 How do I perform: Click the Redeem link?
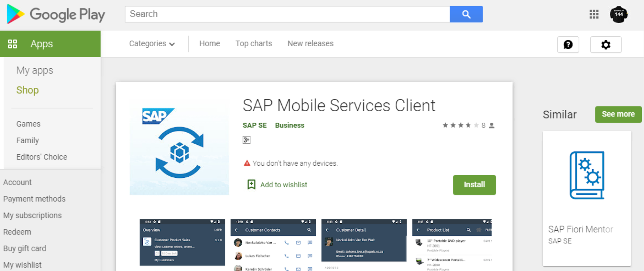pos(17,232)
